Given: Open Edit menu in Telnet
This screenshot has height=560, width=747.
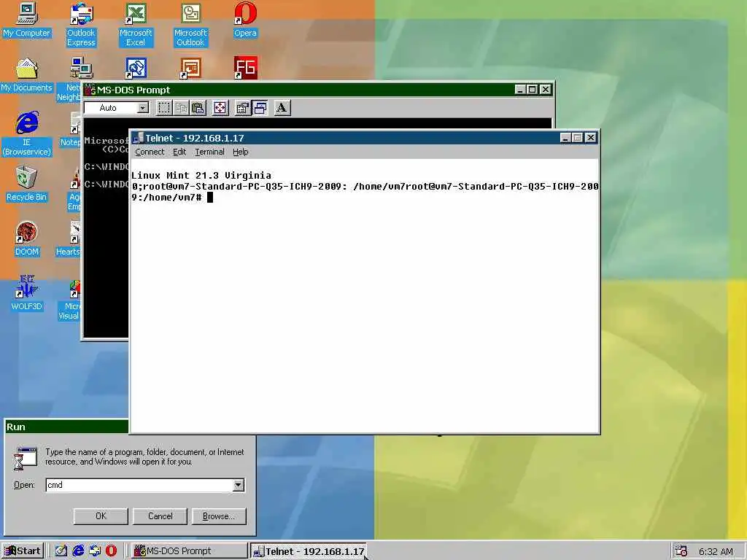Looking at the screenshot, I should [x=179, y=152].
